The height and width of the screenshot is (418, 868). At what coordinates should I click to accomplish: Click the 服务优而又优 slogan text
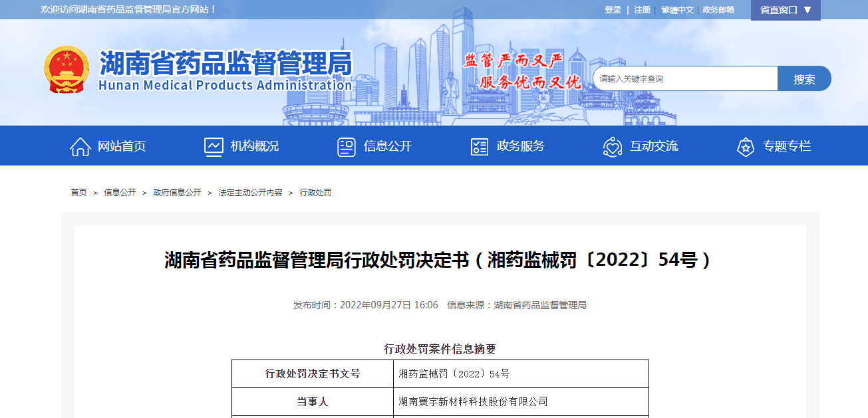pos(530,82)
